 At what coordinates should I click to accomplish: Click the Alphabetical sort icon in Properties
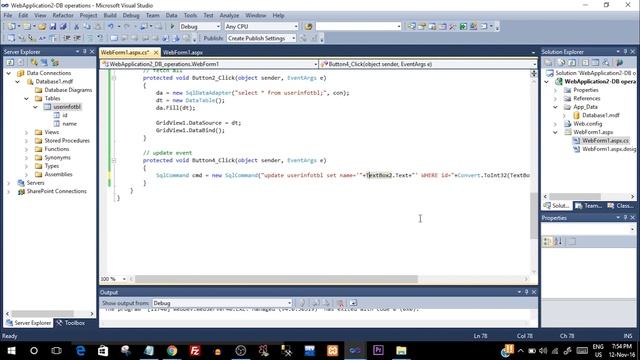point(558,242)
